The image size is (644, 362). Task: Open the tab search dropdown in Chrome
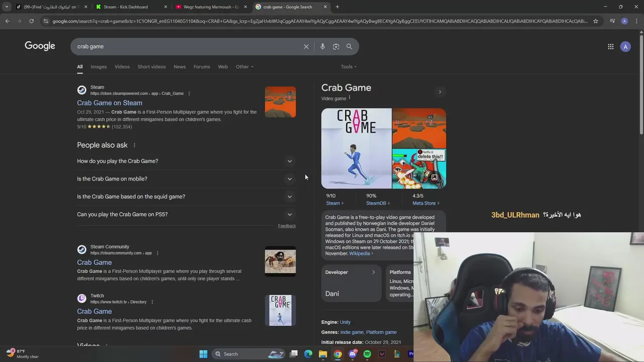(7, 7)
